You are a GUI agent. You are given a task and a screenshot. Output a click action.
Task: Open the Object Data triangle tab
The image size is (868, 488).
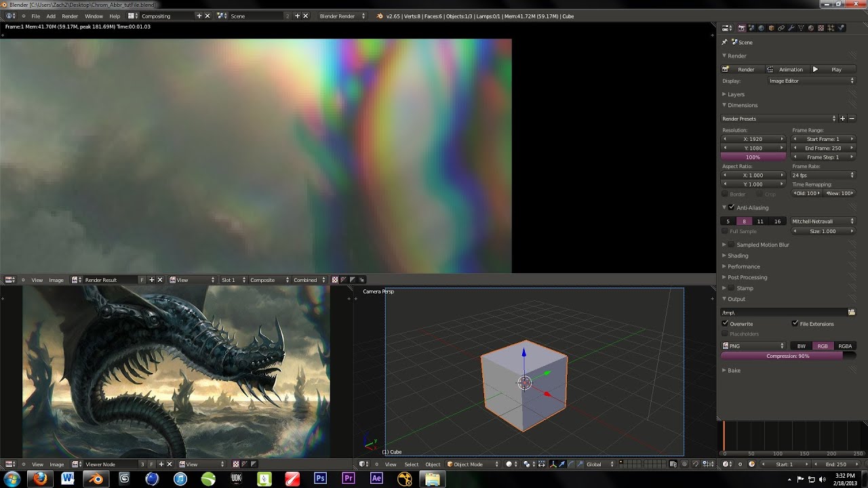tap(801, 28)
